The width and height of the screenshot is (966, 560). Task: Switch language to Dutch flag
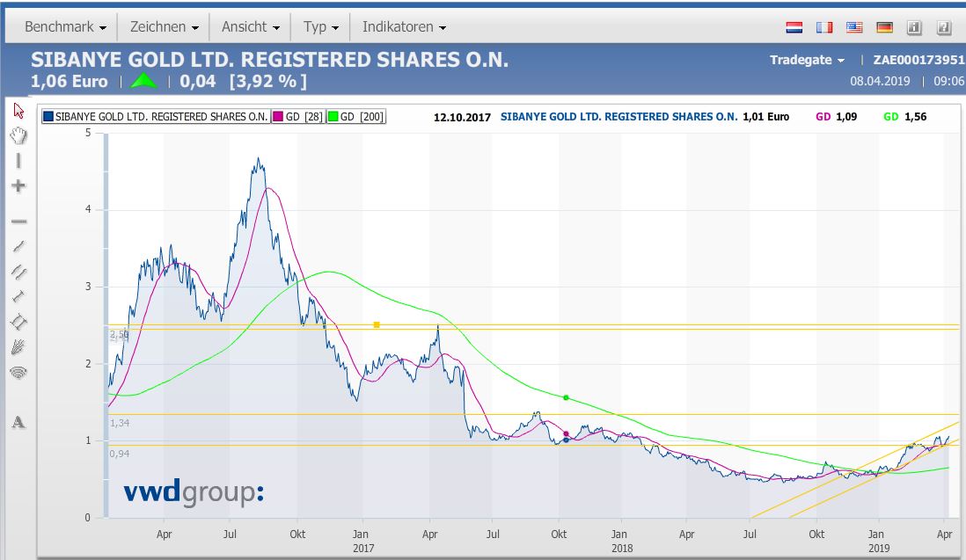[794, 27]
